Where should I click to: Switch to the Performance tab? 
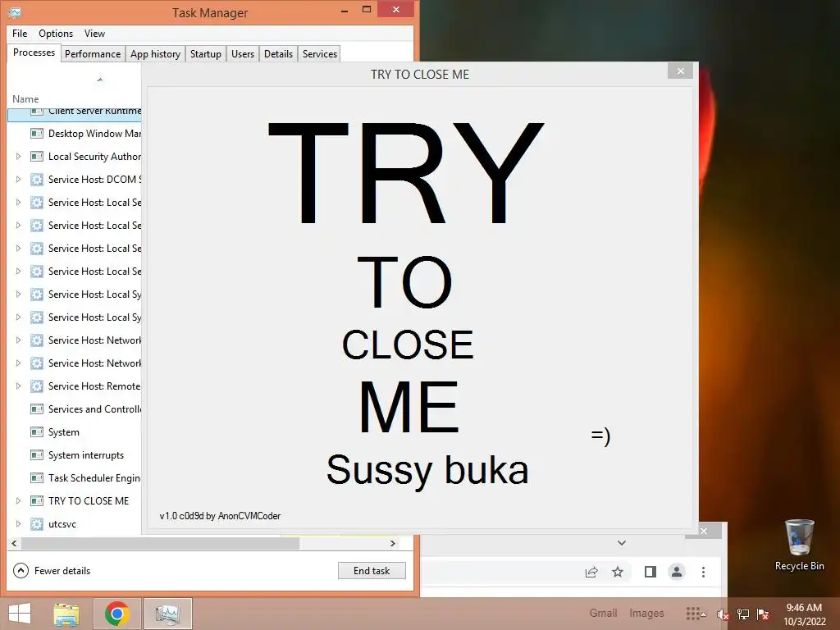tap(93, 54)
